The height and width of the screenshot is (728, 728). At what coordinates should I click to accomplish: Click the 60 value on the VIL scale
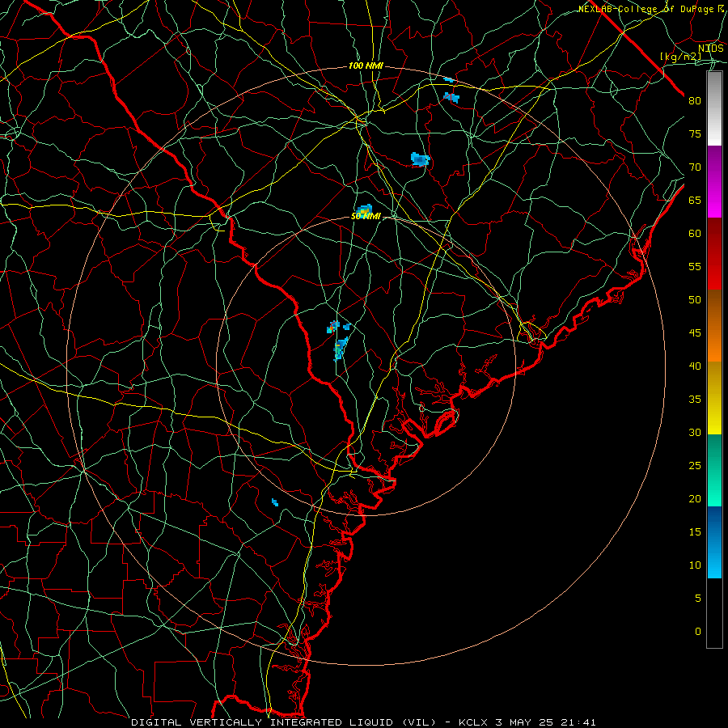[x=695, y=234]
